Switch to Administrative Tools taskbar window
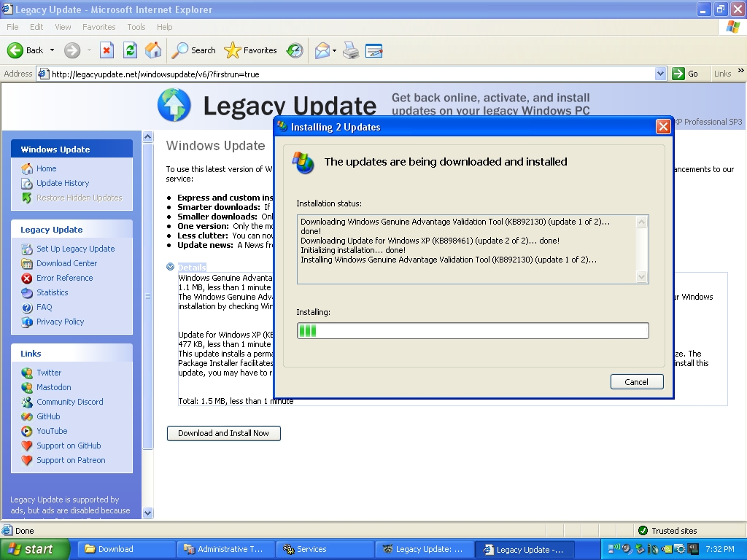 pos(225,550)
